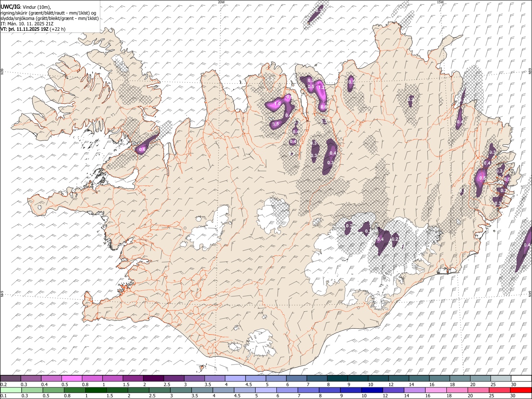Screen dimensions: 532x399
Task: Select the 'IT: Mán. 10. 11. 2025 21Z' line
Action: [27, 24]
